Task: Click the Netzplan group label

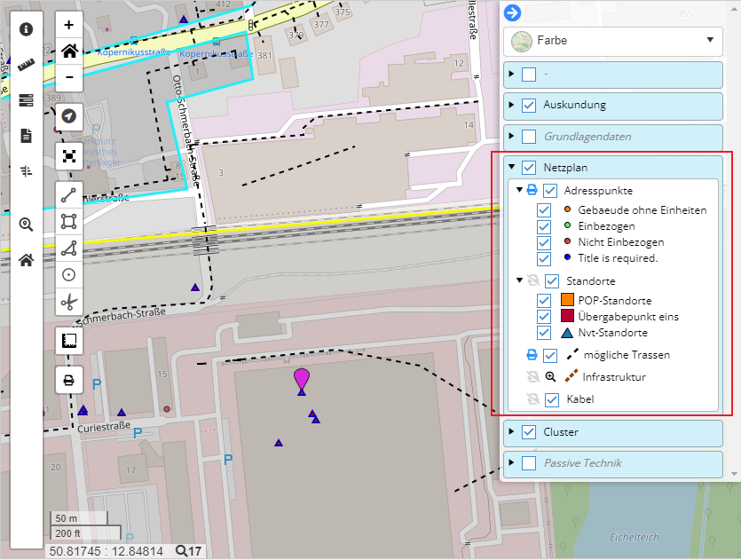Action: [x=565, y=168]
